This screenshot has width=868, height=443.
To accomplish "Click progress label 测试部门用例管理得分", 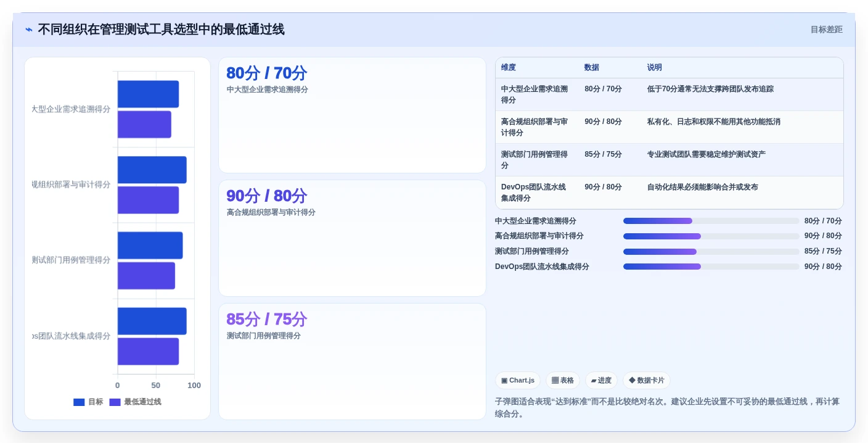I will (x=532, y=252).
